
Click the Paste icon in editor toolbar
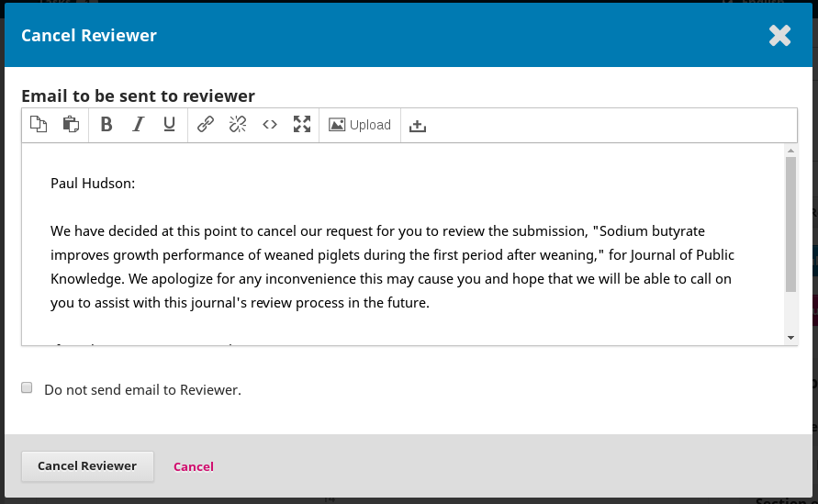click(x=71, y=125)
